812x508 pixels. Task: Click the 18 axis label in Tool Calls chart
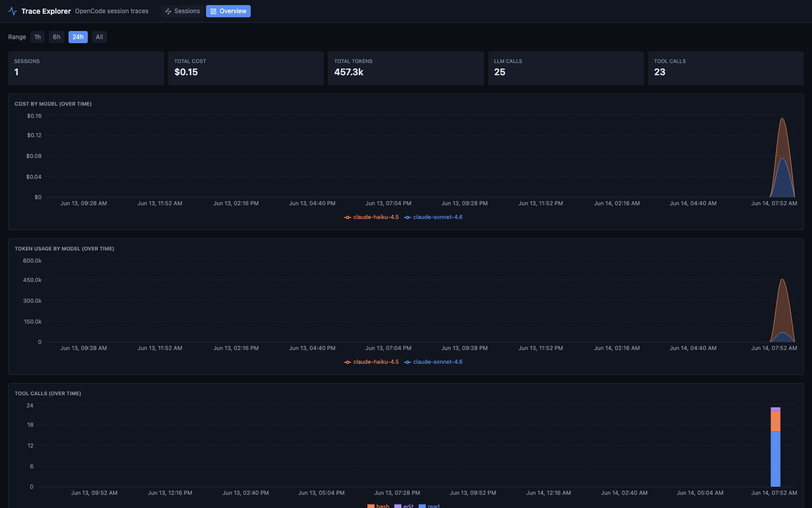click(x=30, y=425)
